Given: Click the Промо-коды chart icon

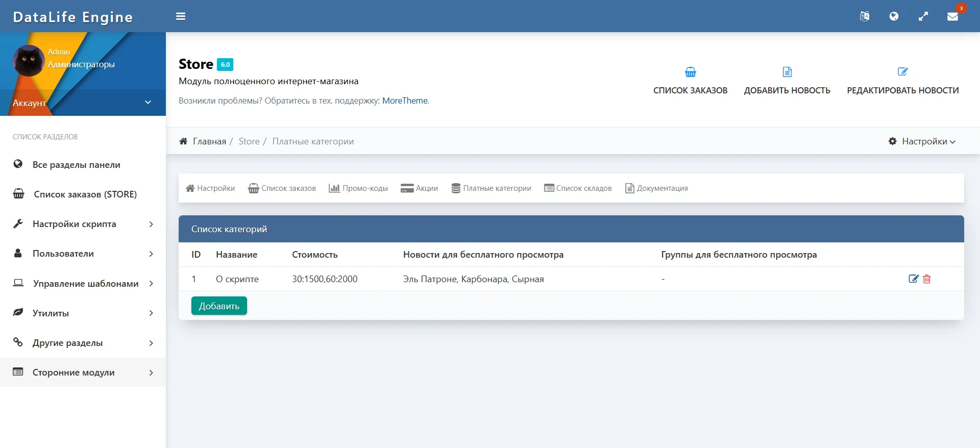Looking at the screenshot, I should point(334,188).
